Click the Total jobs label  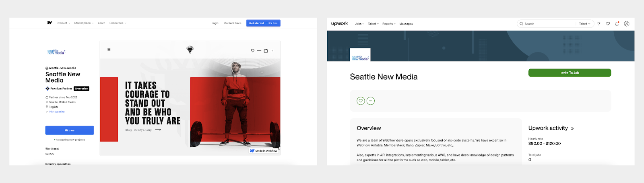click(x=535, y=155)
